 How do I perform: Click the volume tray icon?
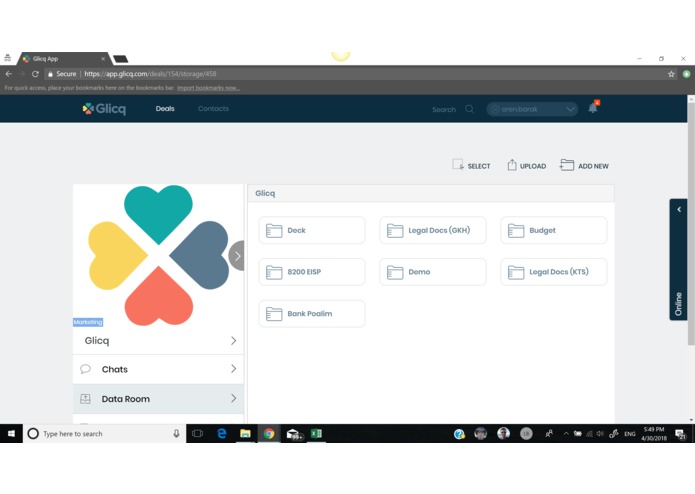pyautogui.click(x=600, y=434)
